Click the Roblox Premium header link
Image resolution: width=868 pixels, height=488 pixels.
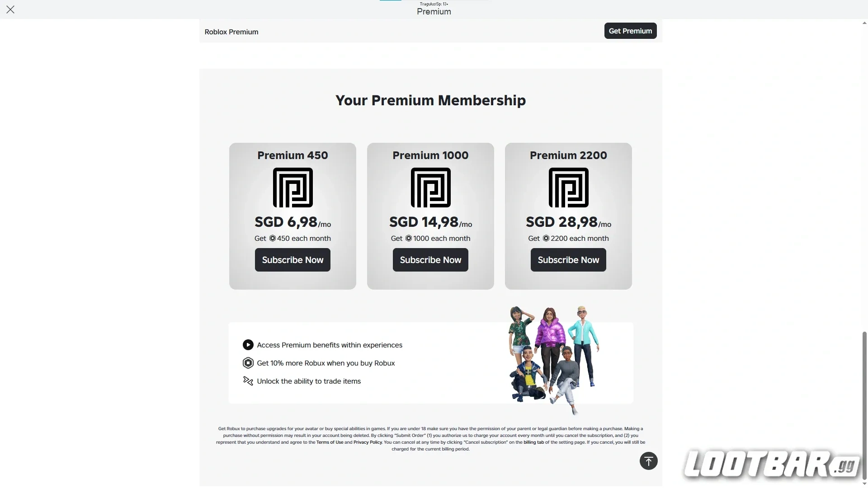click(x=231, y=32)
